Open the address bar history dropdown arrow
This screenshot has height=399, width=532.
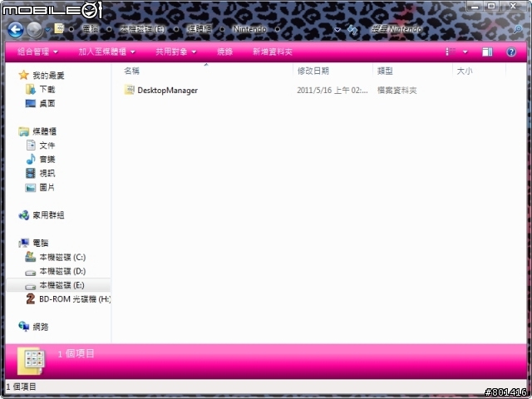pyautogui.click(x=337, y=30)
